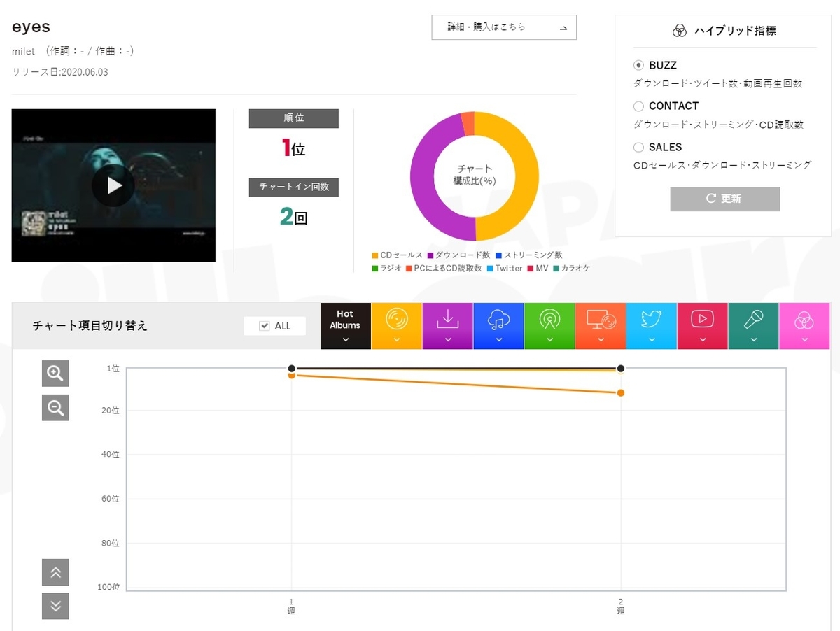The width and height of the screenshot is (840, 631).
Task: Toggle the red MV video icon
Action: pos(702,326)
